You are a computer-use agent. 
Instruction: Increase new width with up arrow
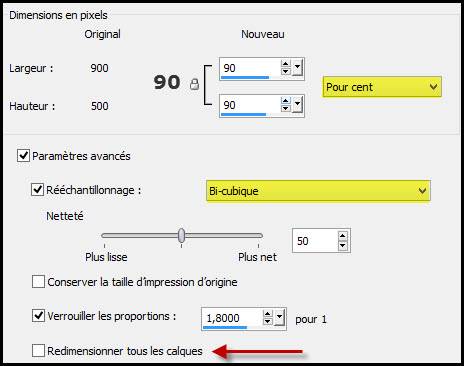285,64
